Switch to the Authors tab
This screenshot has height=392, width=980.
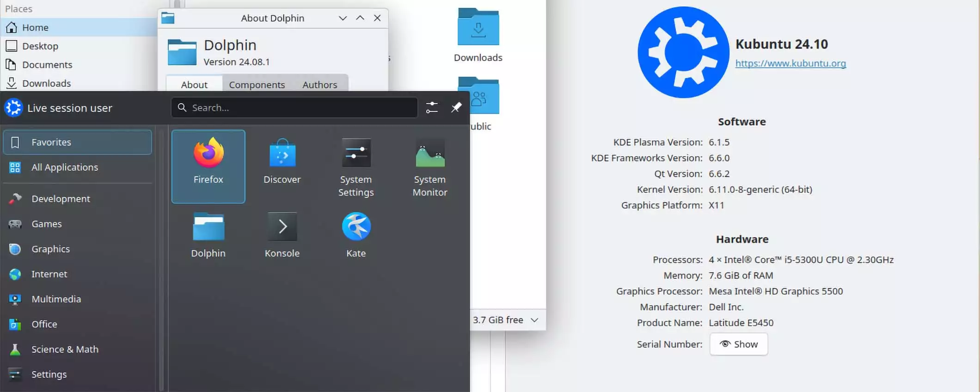(x=320, y=85)
